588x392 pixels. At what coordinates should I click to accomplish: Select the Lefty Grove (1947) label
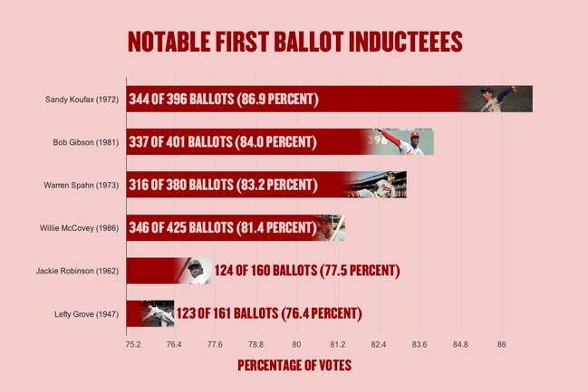87,314
